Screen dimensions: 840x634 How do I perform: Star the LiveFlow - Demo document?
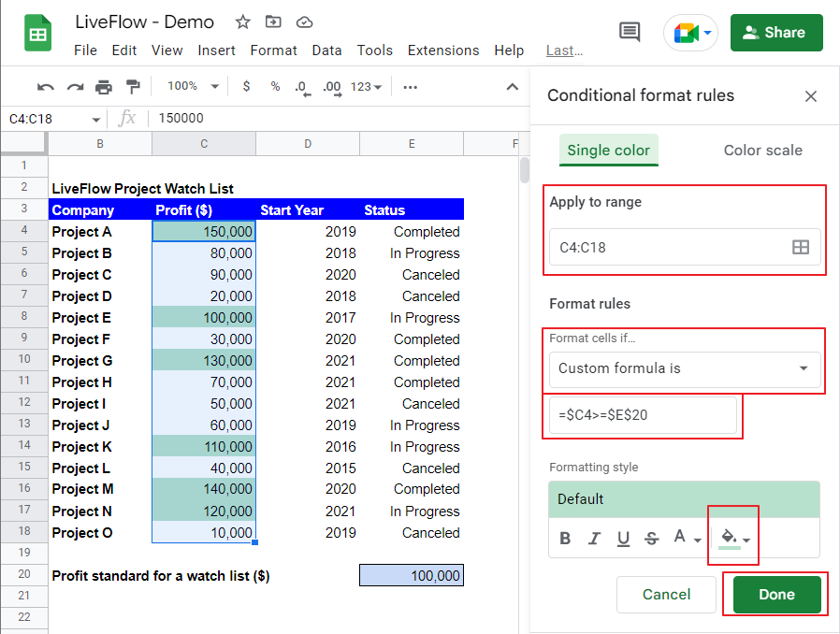tap(242, 22)
